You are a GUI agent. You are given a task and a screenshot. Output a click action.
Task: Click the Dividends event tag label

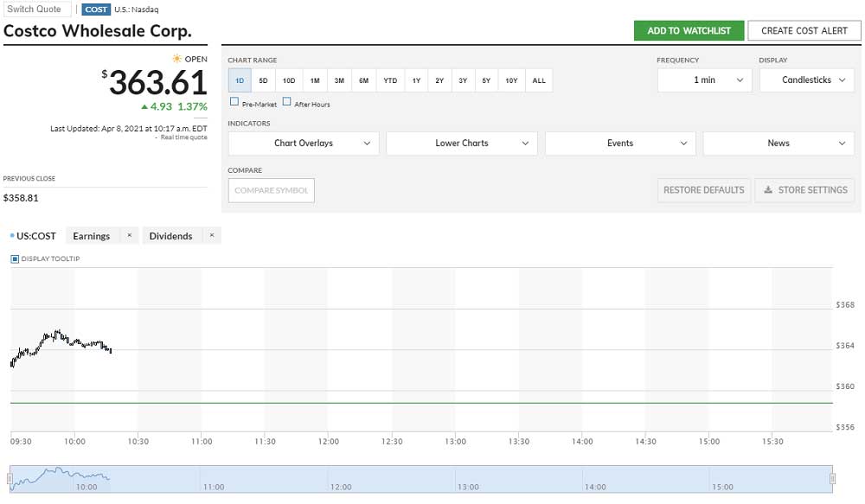pyautogui.click(x=171, y=236)
